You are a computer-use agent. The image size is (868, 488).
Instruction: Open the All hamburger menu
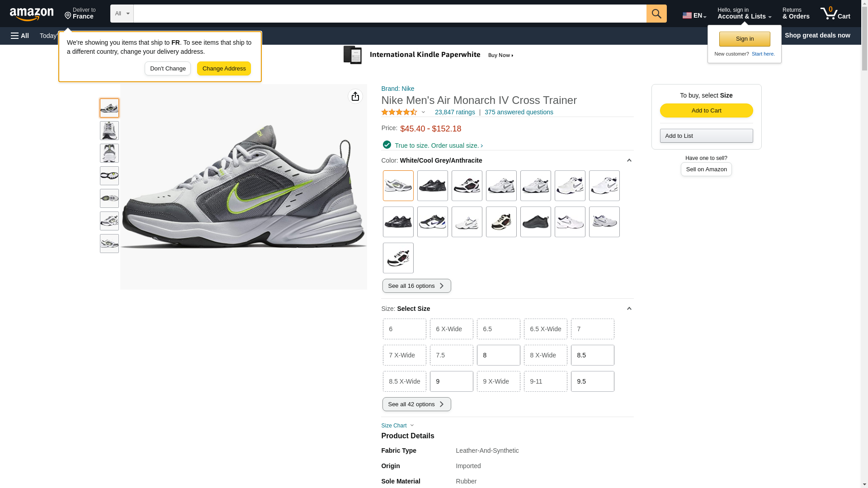20,36
